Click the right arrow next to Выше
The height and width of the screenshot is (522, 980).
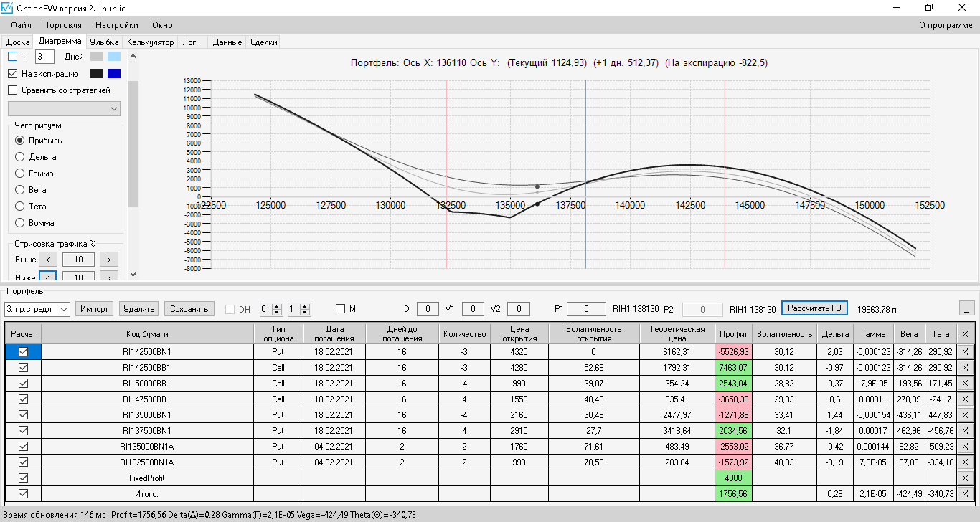tap(109, 260)
